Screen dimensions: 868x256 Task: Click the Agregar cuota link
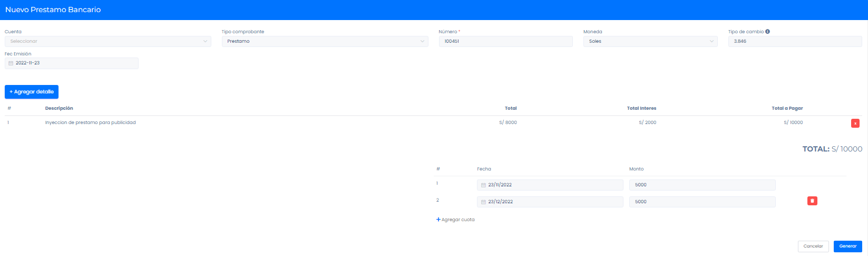[457, 220]
